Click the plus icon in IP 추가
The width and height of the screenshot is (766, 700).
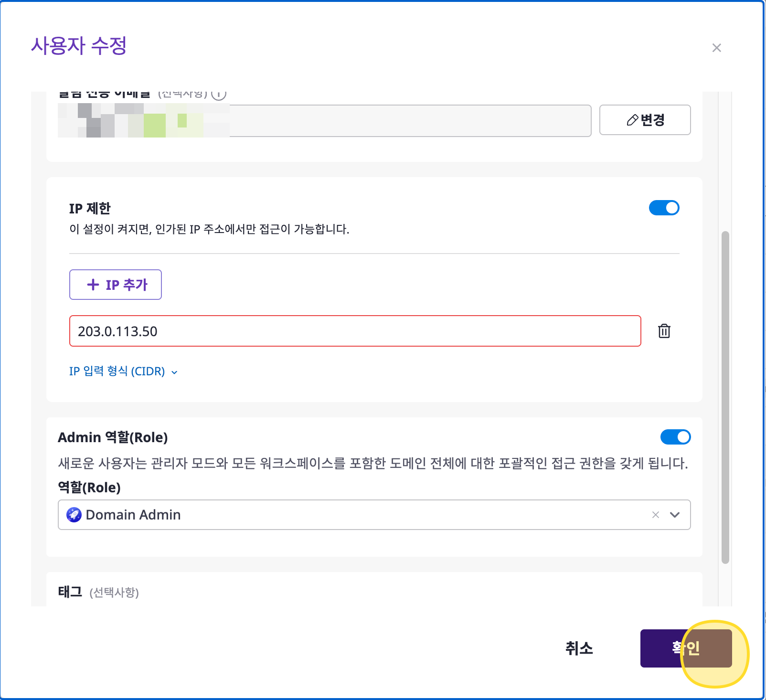pyautogui.click(x=93, y=285)
